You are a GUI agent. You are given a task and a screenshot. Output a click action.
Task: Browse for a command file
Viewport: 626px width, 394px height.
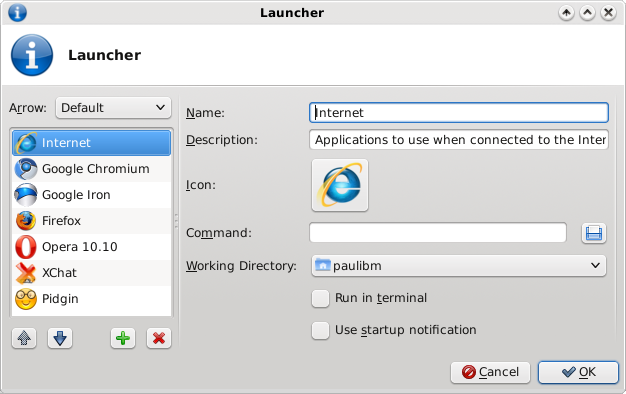pos(594,233)
